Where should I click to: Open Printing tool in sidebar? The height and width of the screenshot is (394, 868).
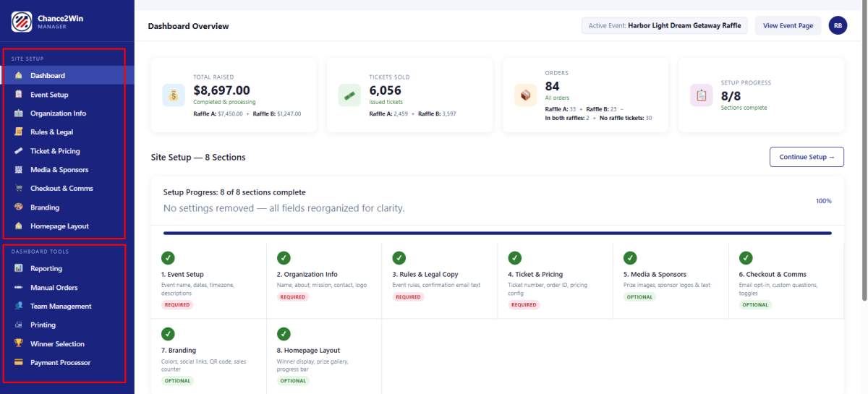pyautogui.click(x=67, y=325)
